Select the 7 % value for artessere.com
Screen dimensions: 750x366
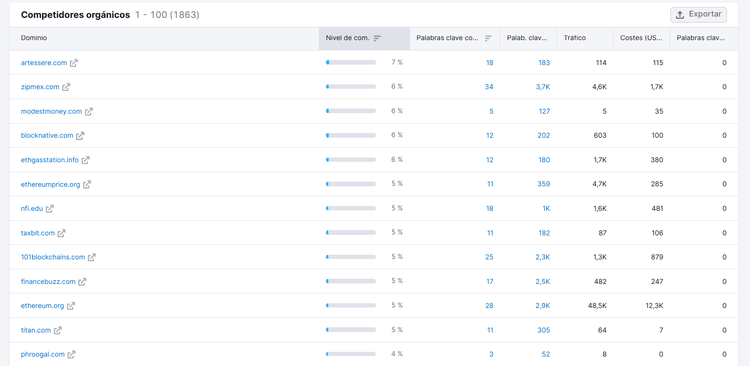pos(397,62)
